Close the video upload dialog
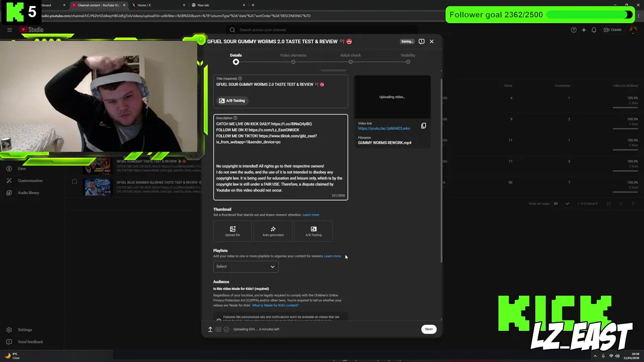Screen dimensions: 644x362 point(432,41)
